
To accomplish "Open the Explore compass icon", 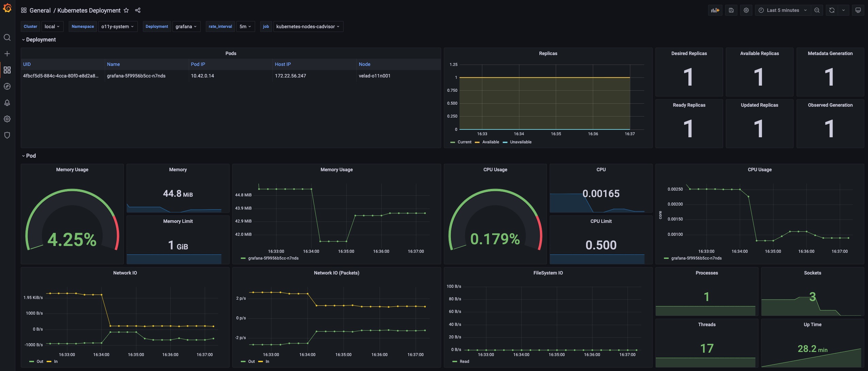I will point(7,86).
